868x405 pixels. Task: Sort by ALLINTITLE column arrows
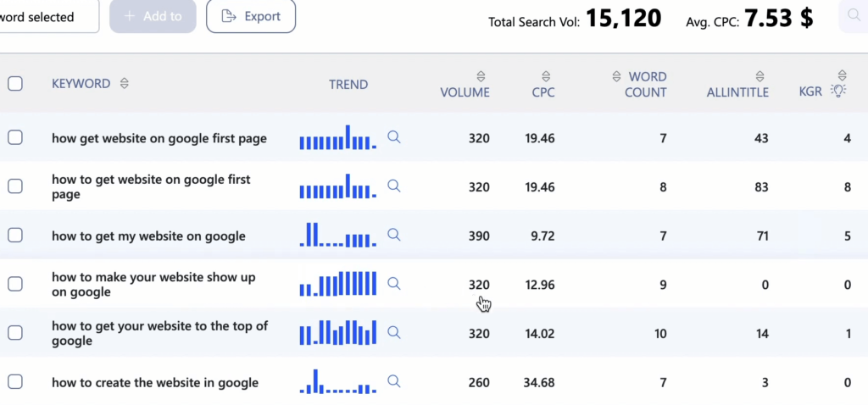(x=759, y=76)
